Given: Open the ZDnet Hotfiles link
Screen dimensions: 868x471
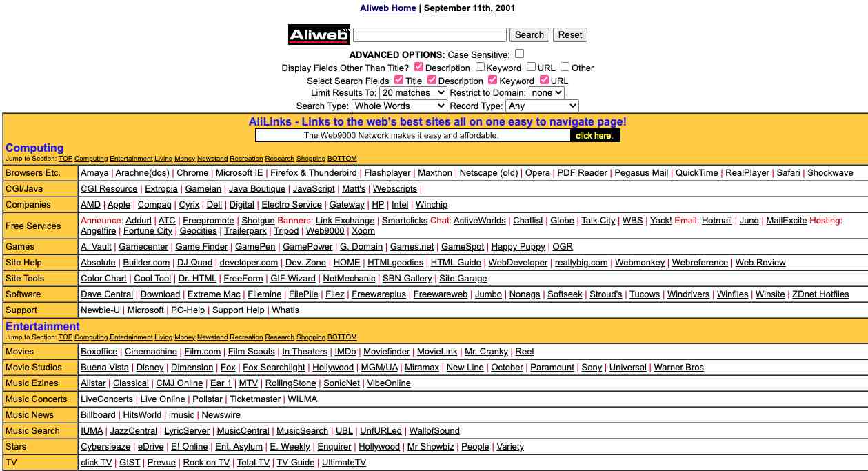Looking at the screenshot, I should (x=820, y=294).
